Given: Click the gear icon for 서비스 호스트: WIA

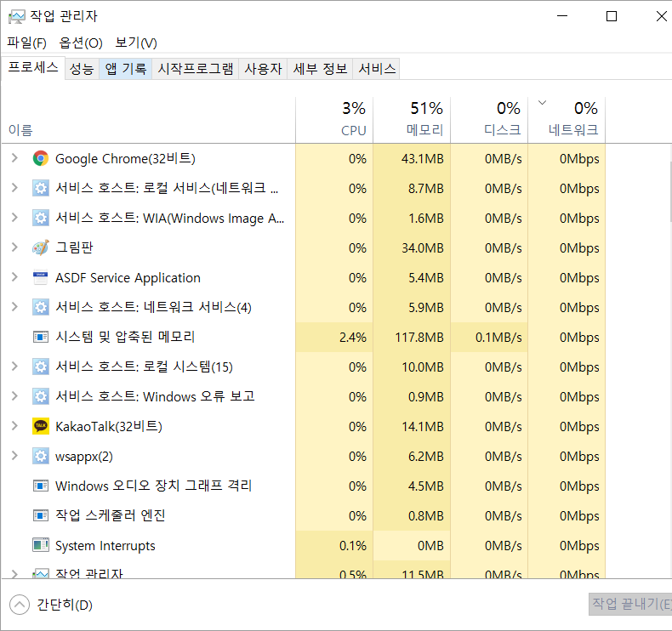Looking at the screenshot, I should click(x=41, y=218).
